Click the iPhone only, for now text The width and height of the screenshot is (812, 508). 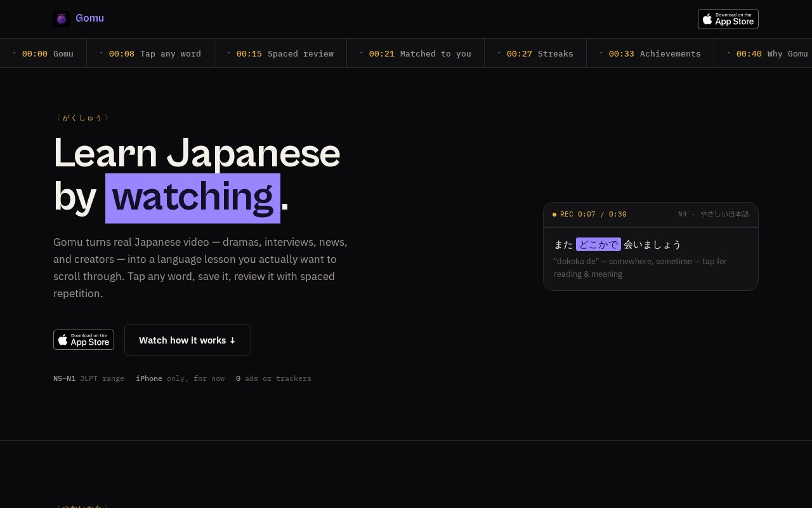[x=180, y=378]
